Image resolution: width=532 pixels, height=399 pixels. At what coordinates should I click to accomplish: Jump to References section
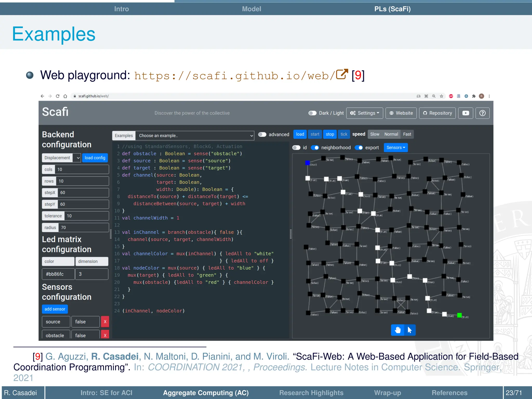449,393
